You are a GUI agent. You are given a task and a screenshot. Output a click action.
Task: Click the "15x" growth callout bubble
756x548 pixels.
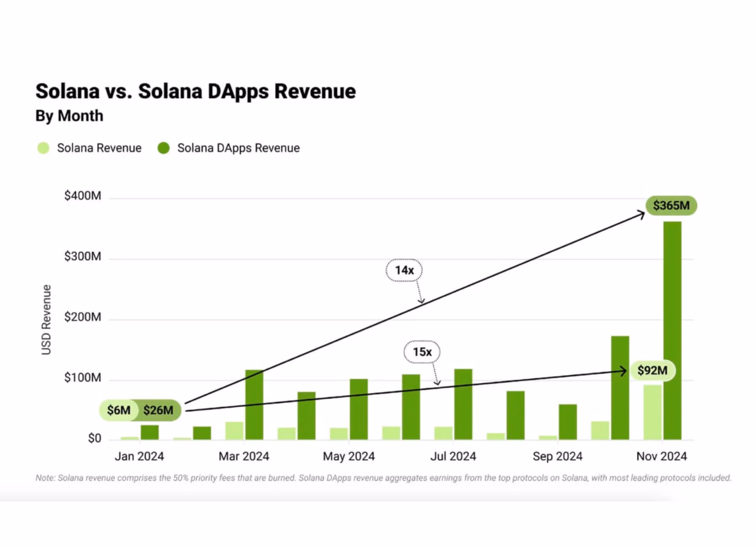(422, 352)
